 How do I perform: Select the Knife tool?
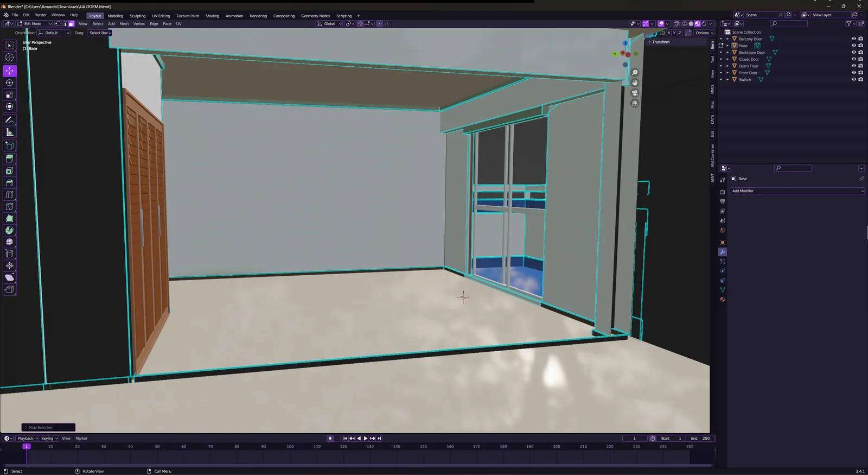pyautogui.click(x=10, y=206)
